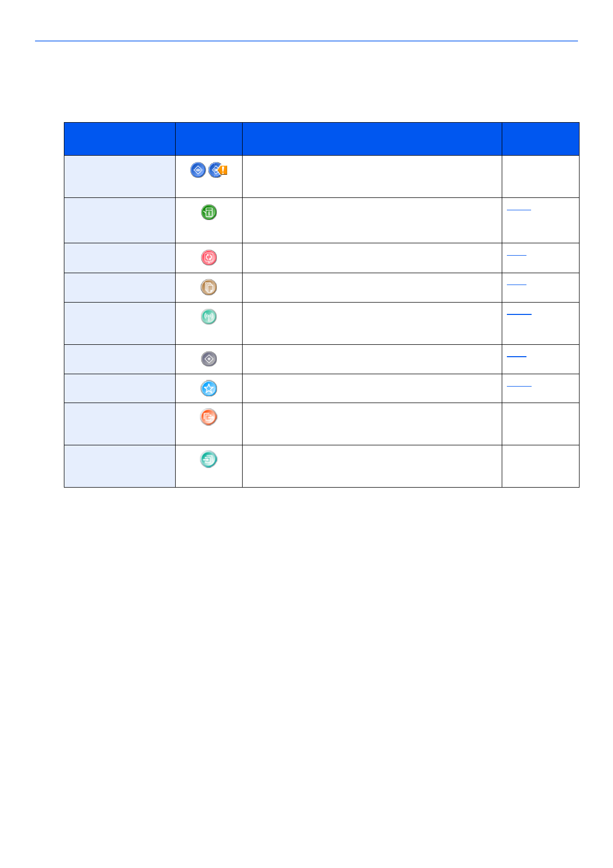Click the light green wireless antenna icon
Viewport: 613px width, 868px height.
[x=209, y=316]
